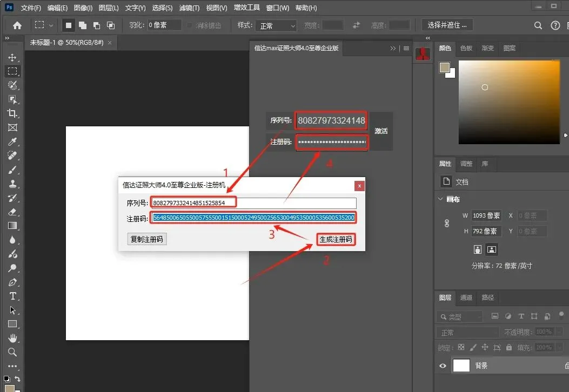Open the plugin panel hamburger menu
The image size is (569, 392).
click(406, 48)
